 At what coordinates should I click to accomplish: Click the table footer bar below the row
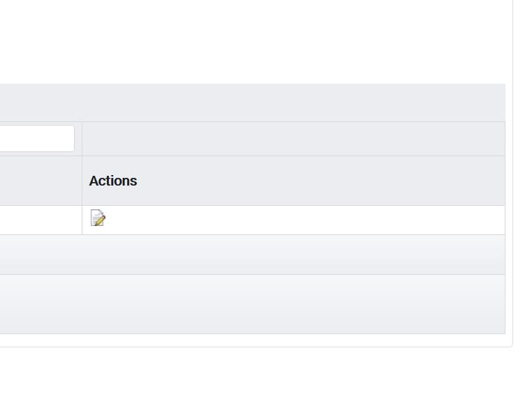[253, 255]
